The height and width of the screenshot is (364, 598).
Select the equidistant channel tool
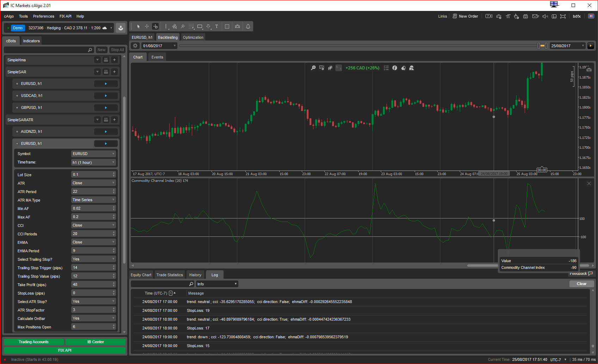pos(174,26)
